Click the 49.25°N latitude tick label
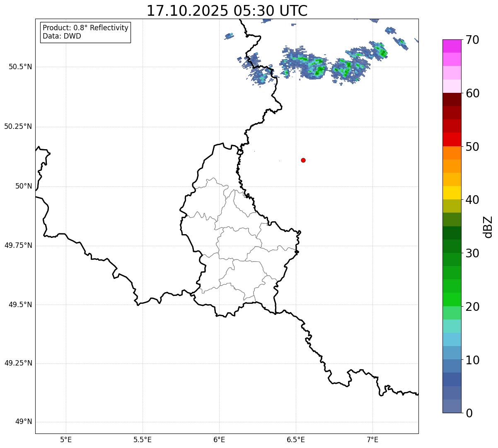The image size is (498, 448). pyautogui.click(x=18, y=363)
